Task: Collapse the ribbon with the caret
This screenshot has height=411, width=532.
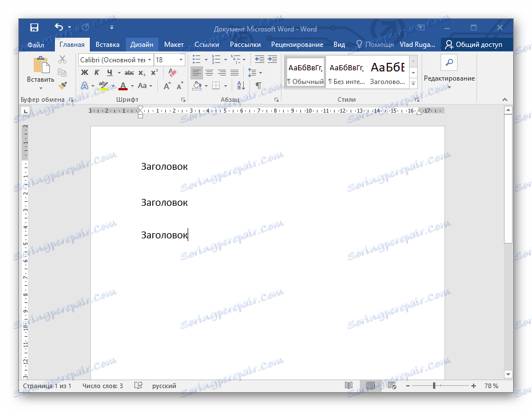Action: point(505,99)
